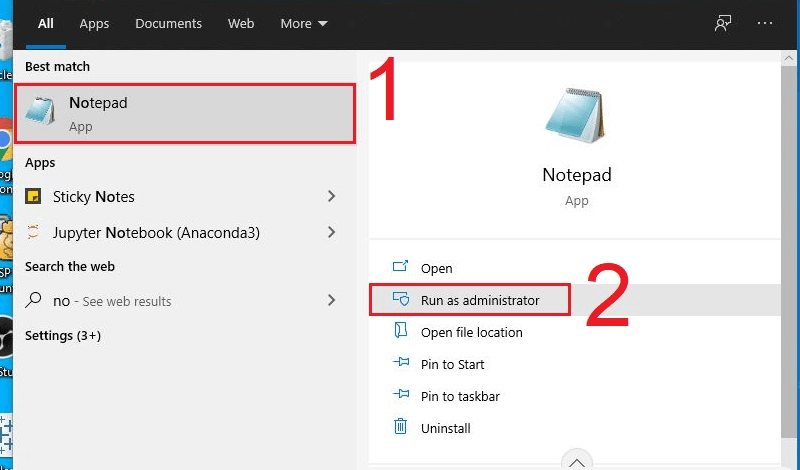Select the Web search tab
Viewport: 800px width, 470px height.
coord(241,23)
